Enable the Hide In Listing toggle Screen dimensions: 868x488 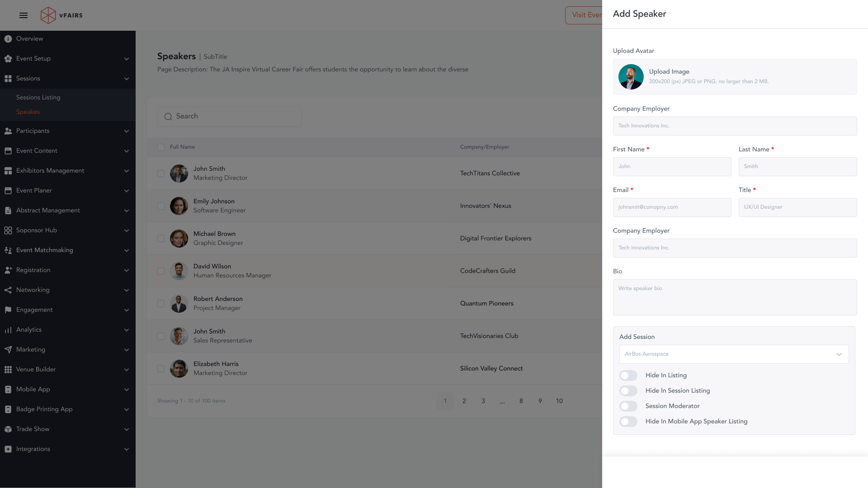pyautogui.click(x=628, y=375)
